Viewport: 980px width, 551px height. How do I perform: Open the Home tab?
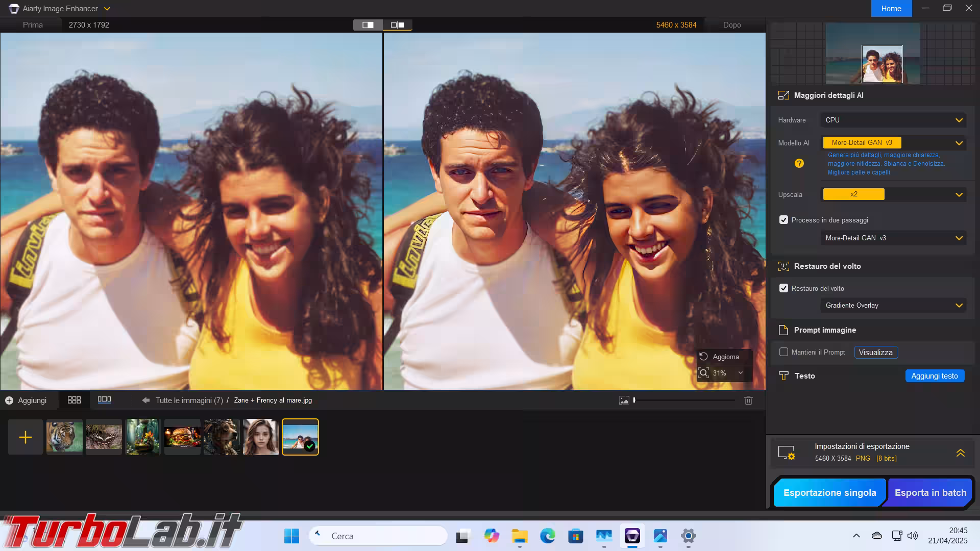[x=891, y=9]
